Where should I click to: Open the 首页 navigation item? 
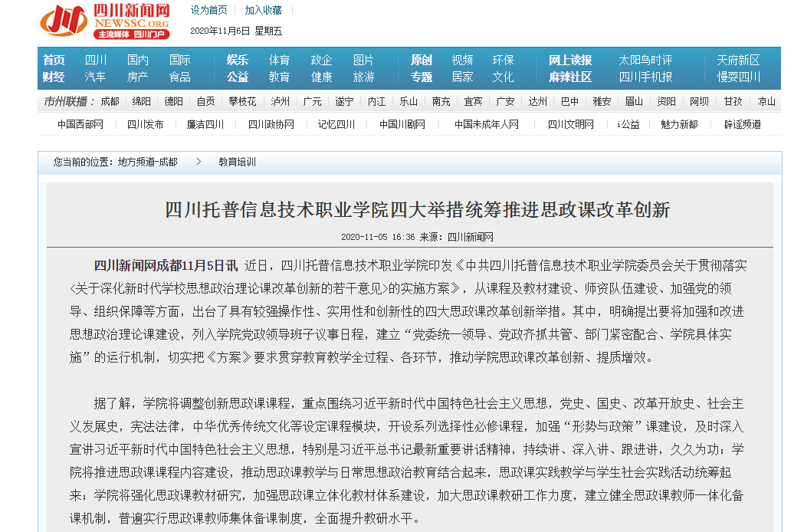click(x=54, y=60)
